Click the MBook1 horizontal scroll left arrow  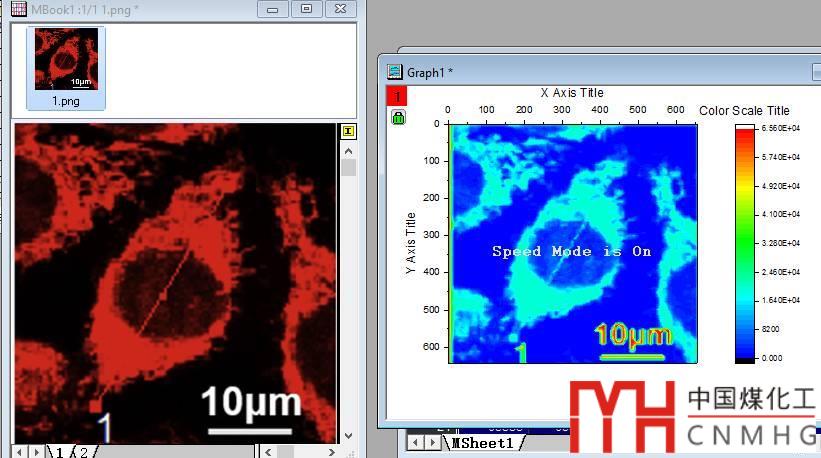coord(268,451)
